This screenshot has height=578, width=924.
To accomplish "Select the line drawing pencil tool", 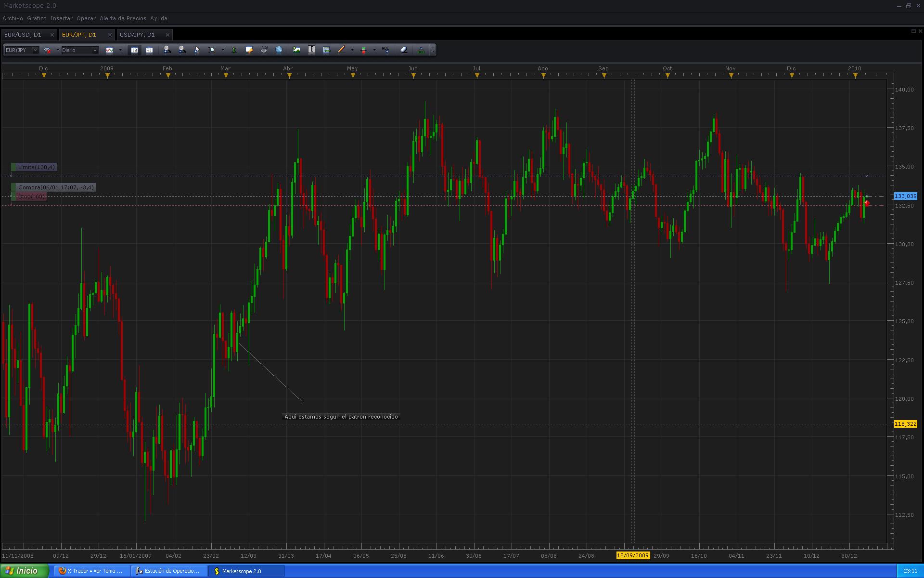I will point(341,50).
